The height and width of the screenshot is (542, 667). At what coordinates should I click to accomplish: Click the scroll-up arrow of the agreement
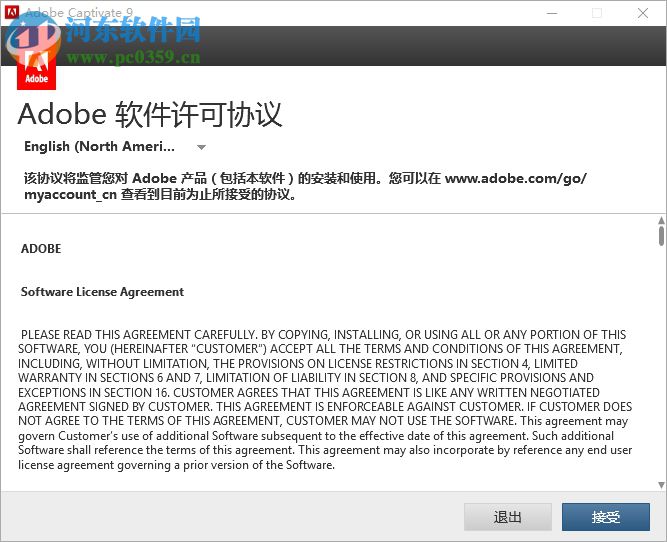coord(661,220)
